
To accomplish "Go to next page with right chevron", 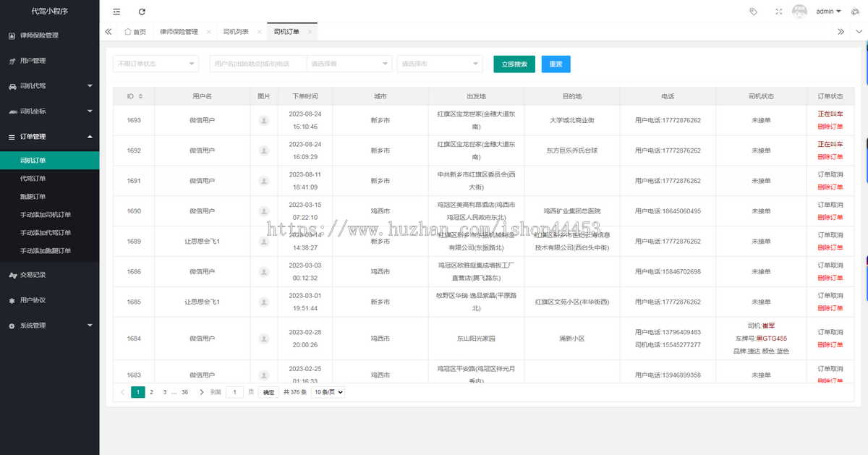I will tap(201, 392).
